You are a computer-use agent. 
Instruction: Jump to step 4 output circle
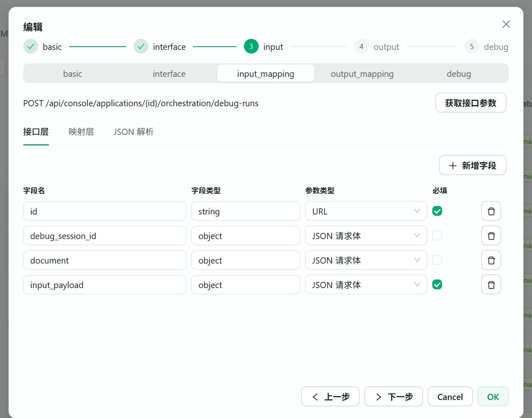click(x=362, y=47)
